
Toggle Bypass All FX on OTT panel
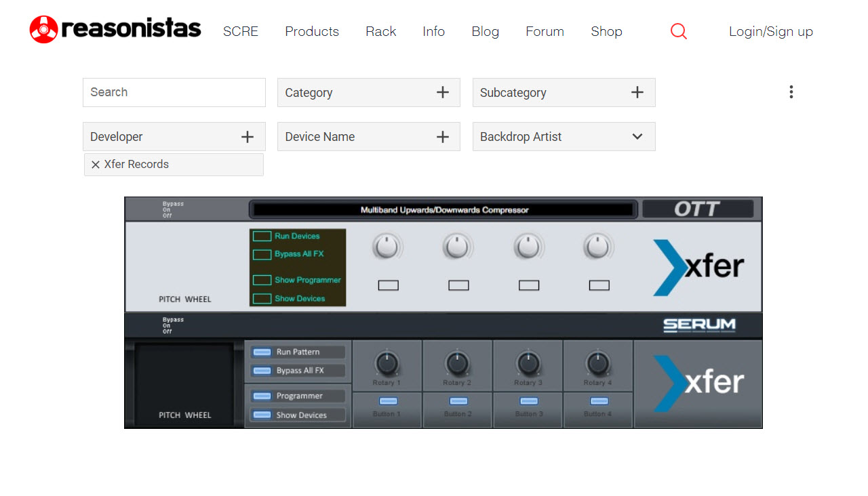click(262, 255)
